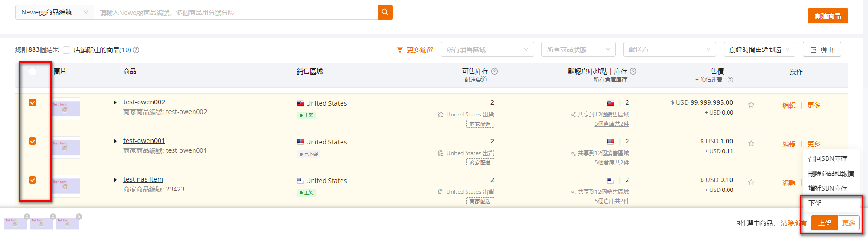Open 更多篩選 filter funnel icon
Screen dimensions: 868x239
[x=400, y=50]
